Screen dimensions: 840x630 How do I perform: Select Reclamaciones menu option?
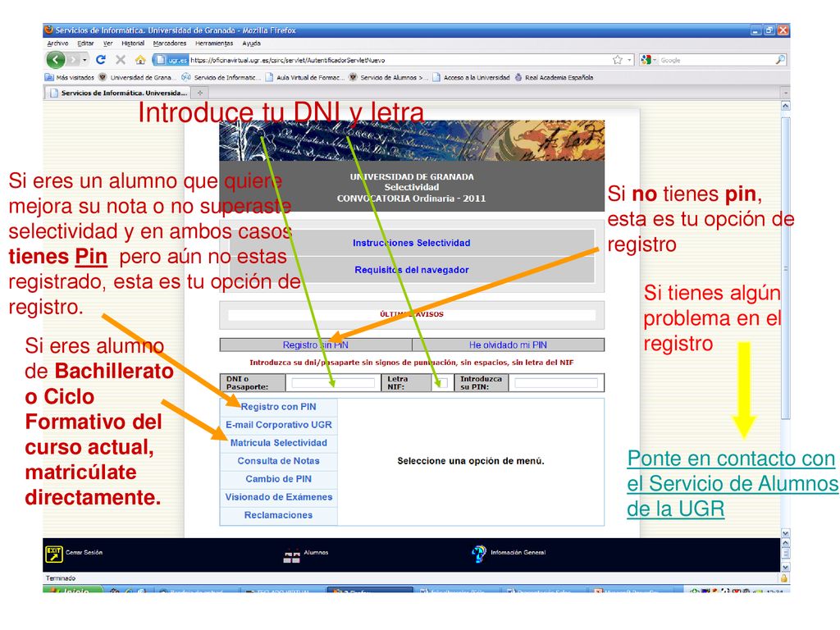pos(279,515)
